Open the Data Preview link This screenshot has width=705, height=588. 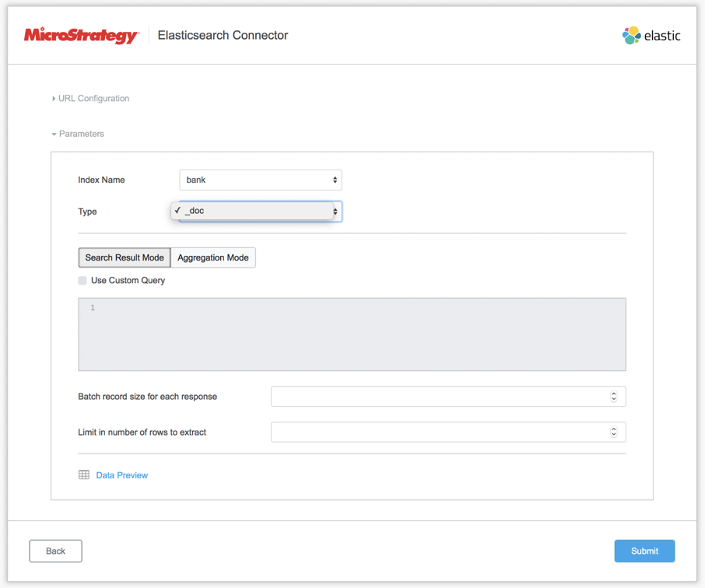click(x=122, y=475)
